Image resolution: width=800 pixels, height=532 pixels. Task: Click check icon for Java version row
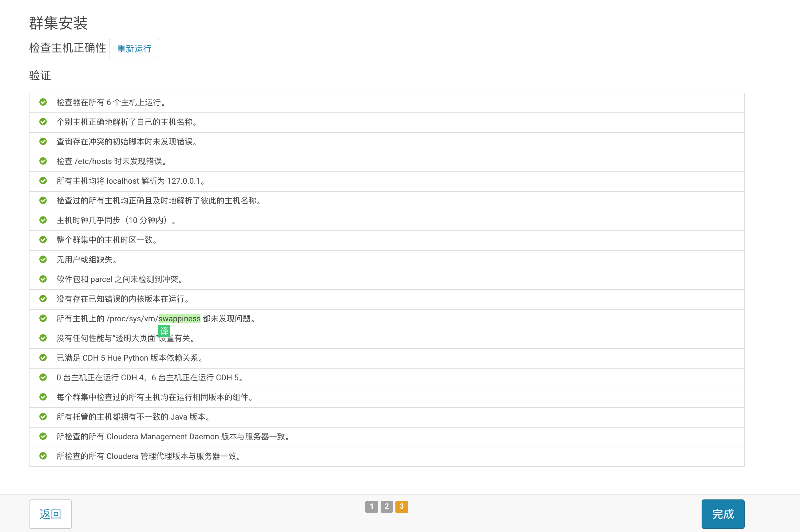coord(43,417)
